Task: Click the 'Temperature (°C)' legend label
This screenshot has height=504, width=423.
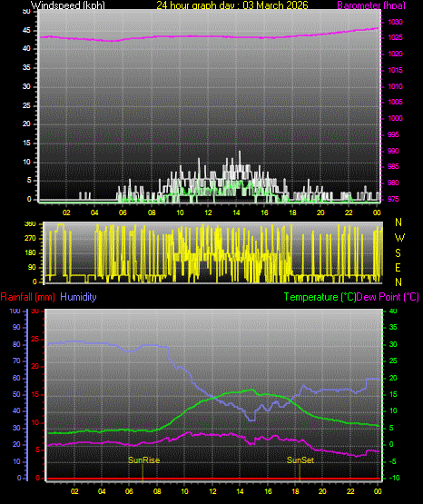Action: [x=320, y=297]
